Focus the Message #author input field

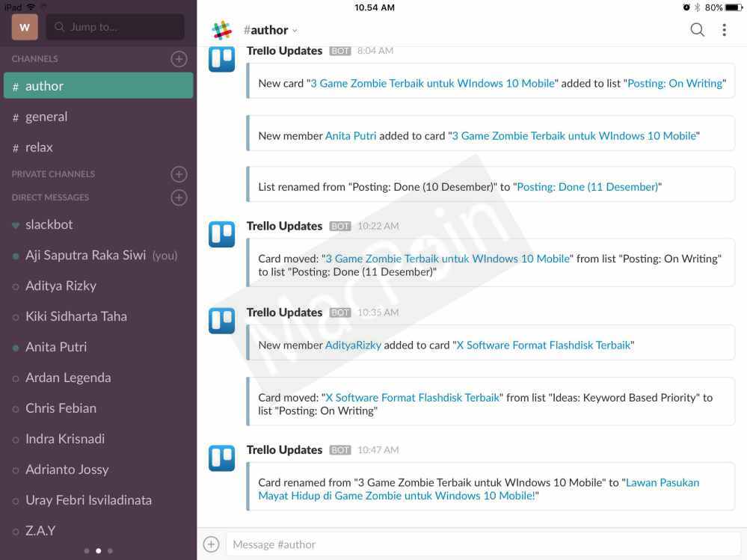point(483,544)
